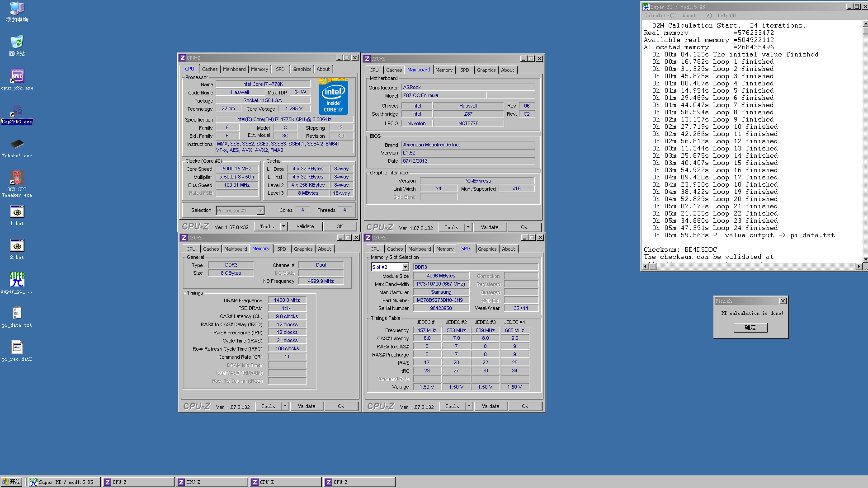The image size is (868, 488).
Task: Click the CPU-Z title icon of Memory window
Action: [184, 238]
